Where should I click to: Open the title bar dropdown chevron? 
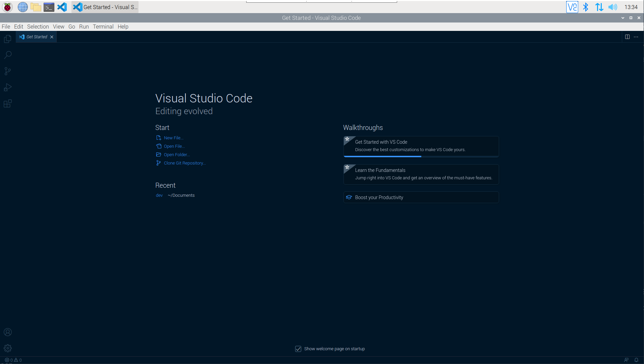tap(623, 18)
